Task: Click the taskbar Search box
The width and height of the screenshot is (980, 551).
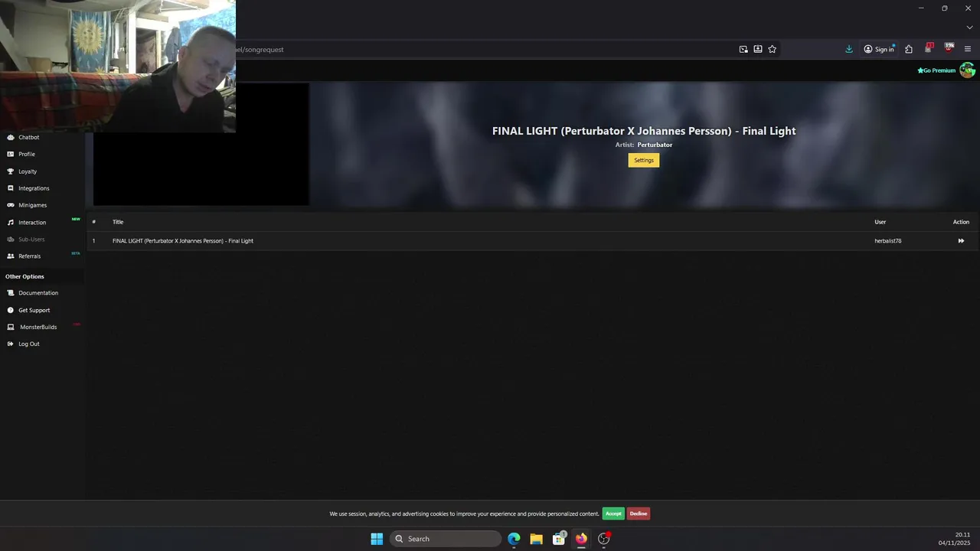Action: click(446, 539)
